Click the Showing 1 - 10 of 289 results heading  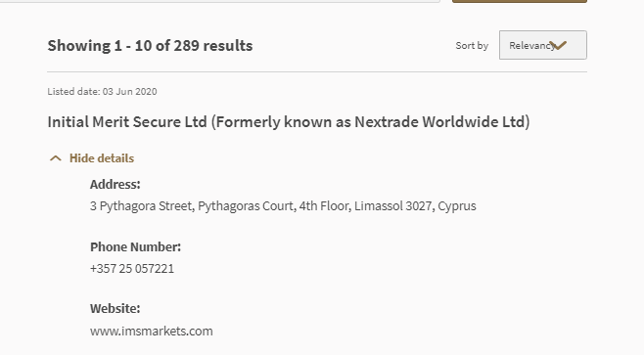click(x=150, y=46)
